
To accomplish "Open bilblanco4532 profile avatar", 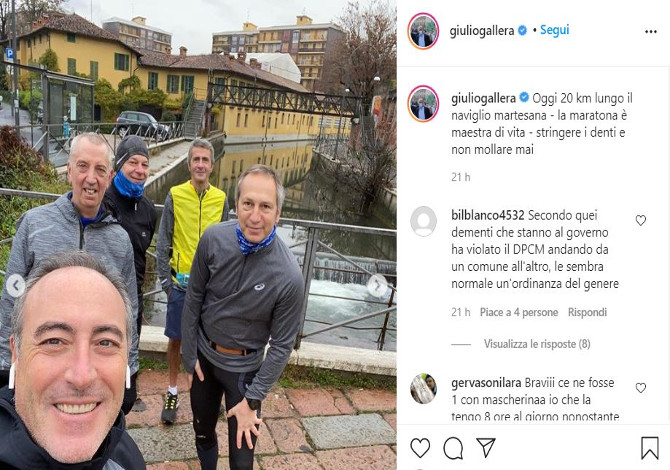I will pyautogui.click(x=423, y=221).
